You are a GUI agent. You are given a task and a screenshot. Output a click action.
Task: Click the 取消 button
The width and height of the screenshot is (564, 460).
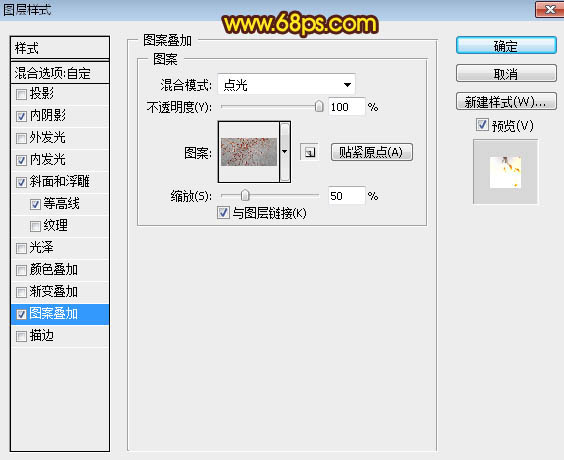506,74
